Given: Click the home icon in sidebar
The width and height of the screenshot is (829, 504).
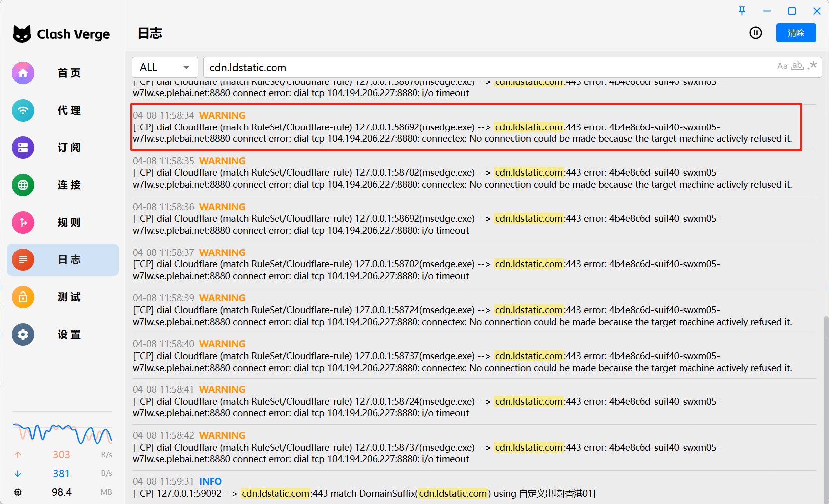Looking at the screenshot, I should tap(23, 73).
